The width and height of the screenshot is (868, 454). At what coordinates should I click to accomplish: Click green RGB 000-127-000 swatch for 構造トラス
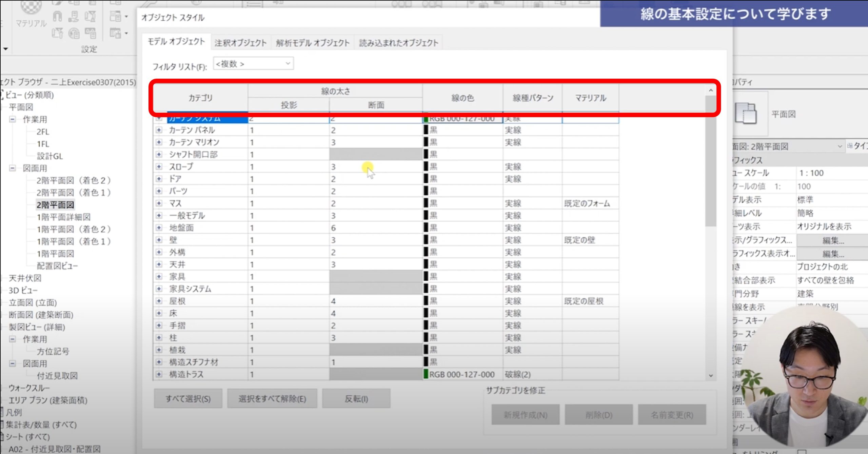click(426, 374)
